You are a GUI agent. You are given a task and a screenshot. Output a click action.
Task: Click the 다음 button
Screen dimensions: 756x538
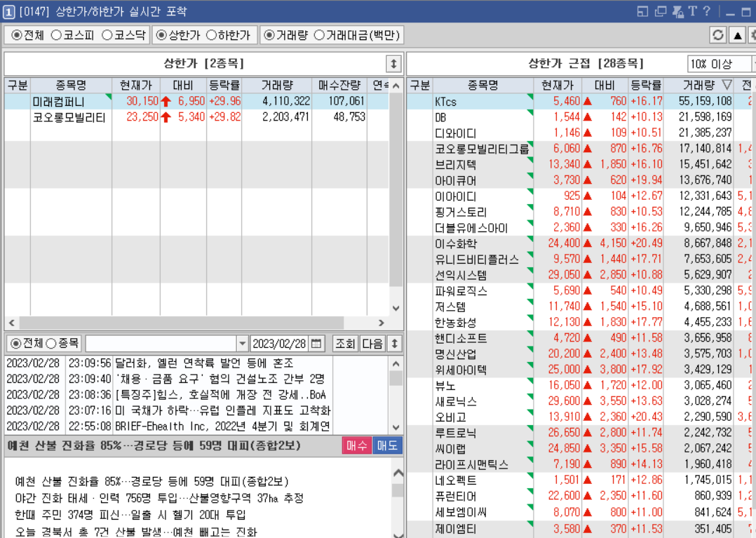pyautogui.click(x=372, y=344)
